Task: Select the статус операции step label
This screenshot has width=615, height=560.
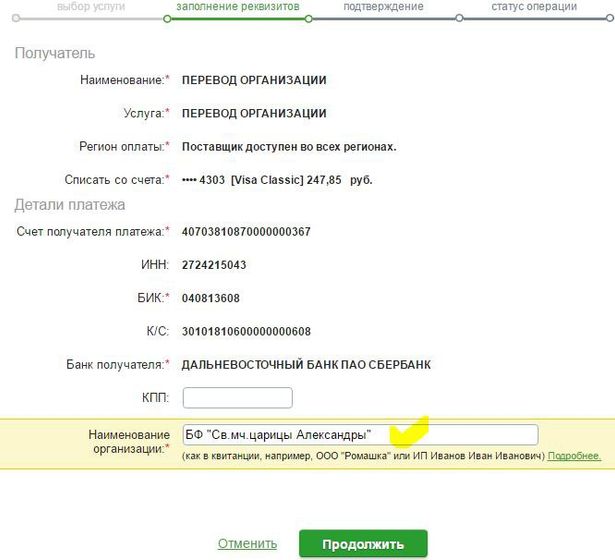Action: [x=534, y=7]
